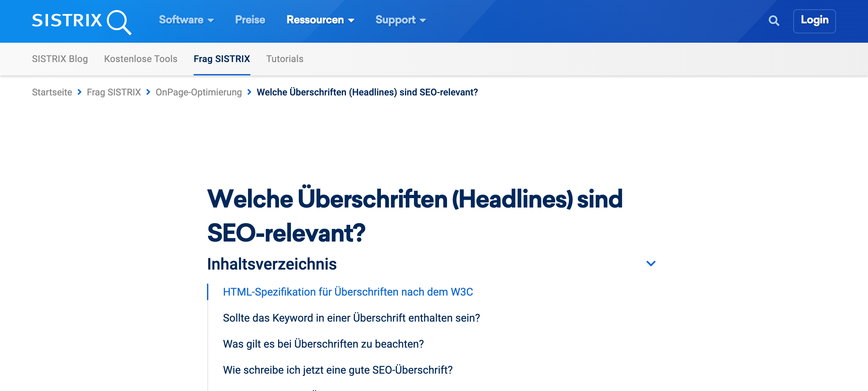868x391 pixels.
Task: Go to the Preise page
Action: click(250, 20)
